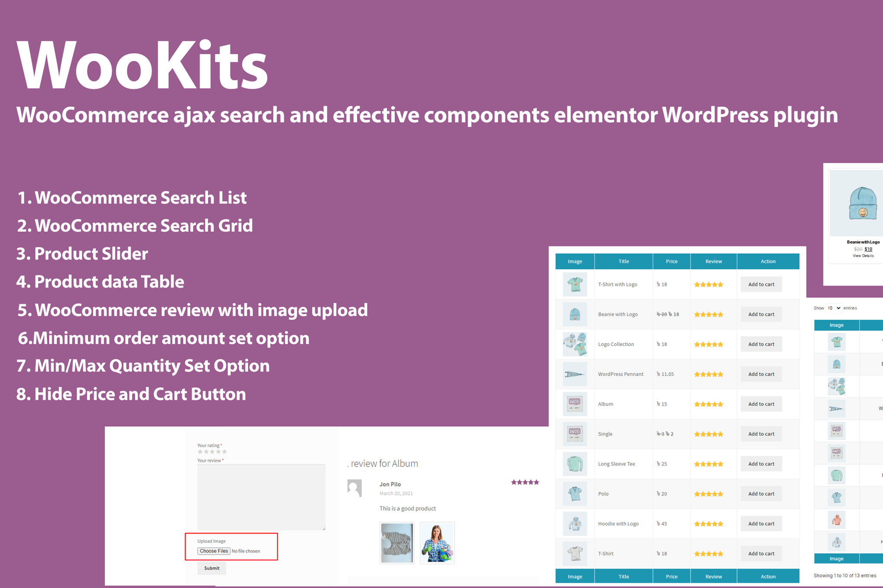Click Jon Pilo reviewer avatar icon
The image size is (883, 588).
point(354,488)
